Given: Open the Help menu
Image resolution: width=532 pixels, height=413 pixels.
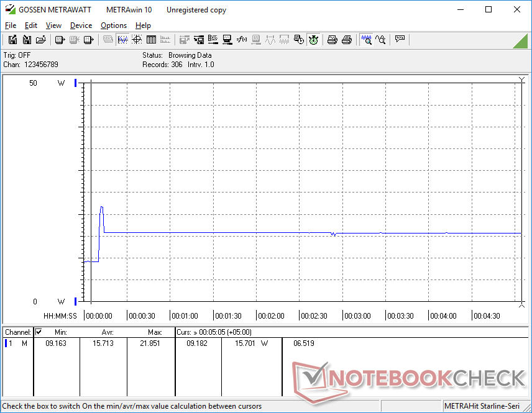Looking at the screenshot, I should click(x=143, y=25).
